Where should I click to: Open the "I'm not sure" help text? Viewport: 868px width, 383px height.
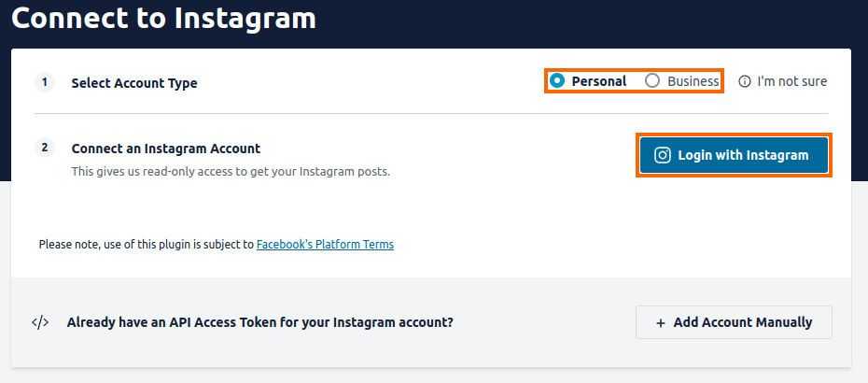(x=791, y=81)
